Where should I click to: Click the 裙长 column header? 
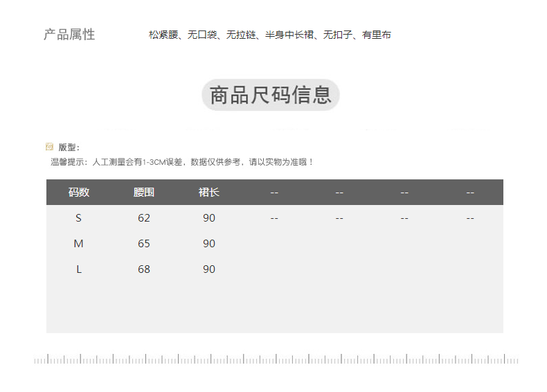(209, 192)
